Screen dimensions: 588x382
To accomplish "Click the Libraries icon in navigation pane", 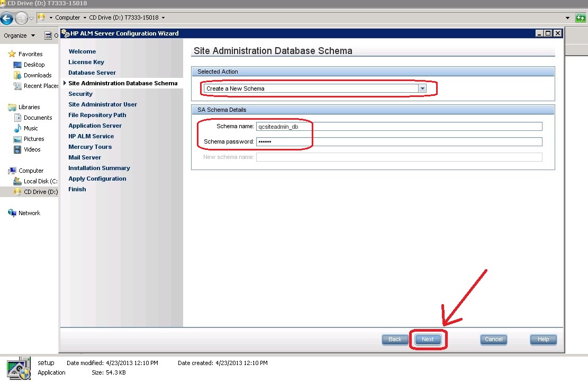I will click(12, 107).
